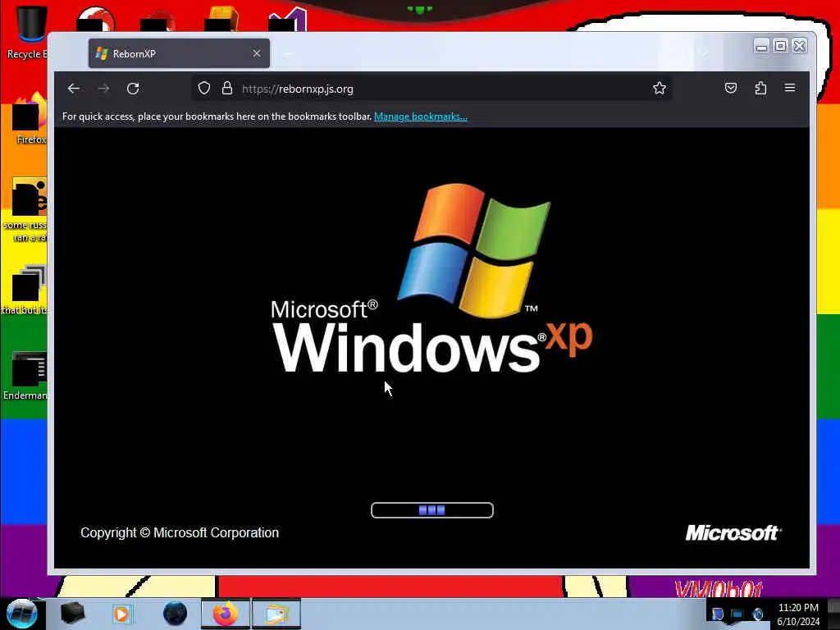Select the Recycle Bin desktop icon
Screen dimensions: 840x630
click(x=27, y=32)
